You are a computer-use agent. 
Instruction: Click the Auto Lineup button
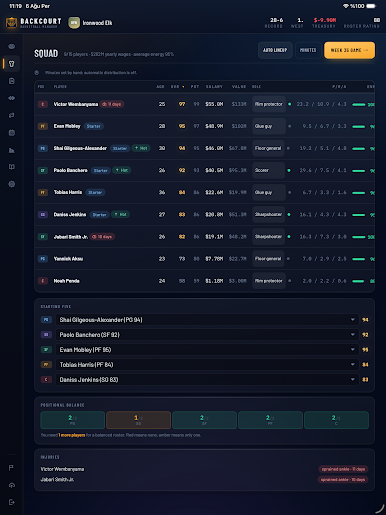click(275, 50)
